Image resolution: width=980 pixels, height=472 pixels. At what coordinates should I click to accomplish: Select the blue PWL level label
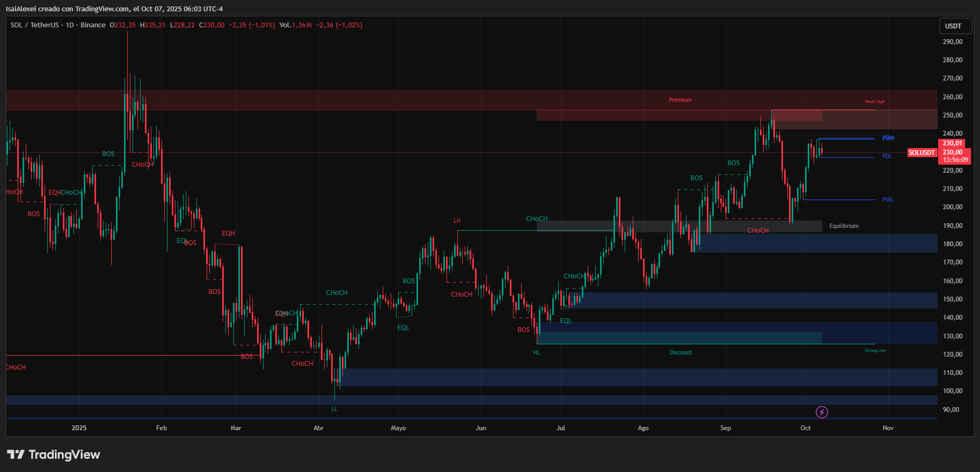point(888,200)
